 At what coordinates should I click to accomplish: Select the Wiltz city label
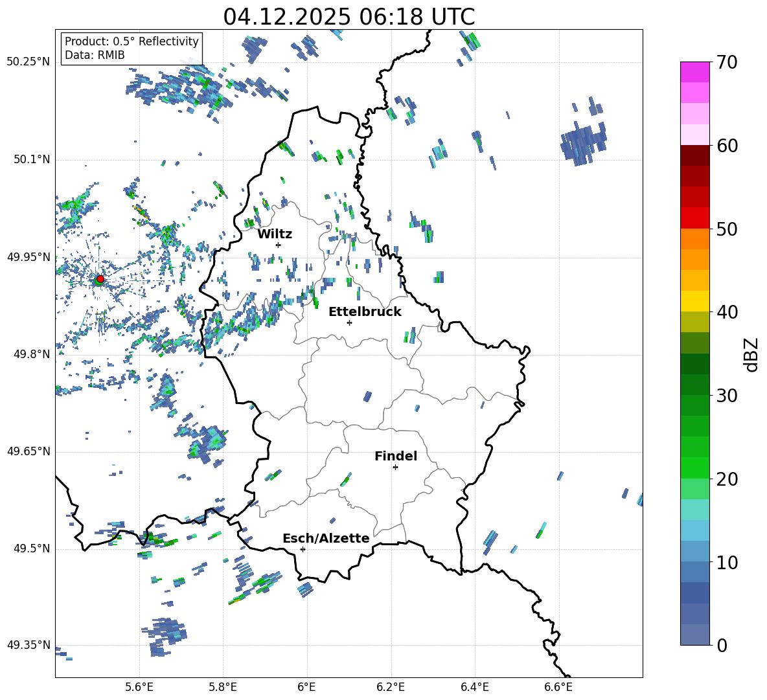[275, 234]
